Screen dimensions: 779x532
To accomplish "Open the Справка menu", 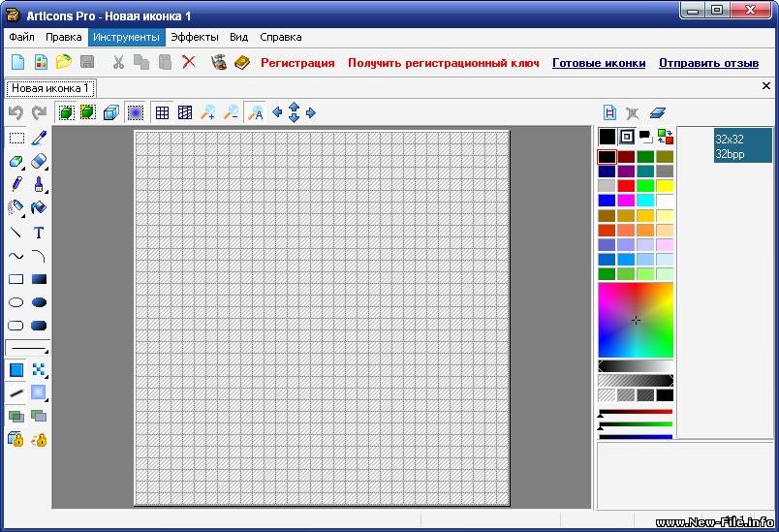I will (x=281, y=37).
